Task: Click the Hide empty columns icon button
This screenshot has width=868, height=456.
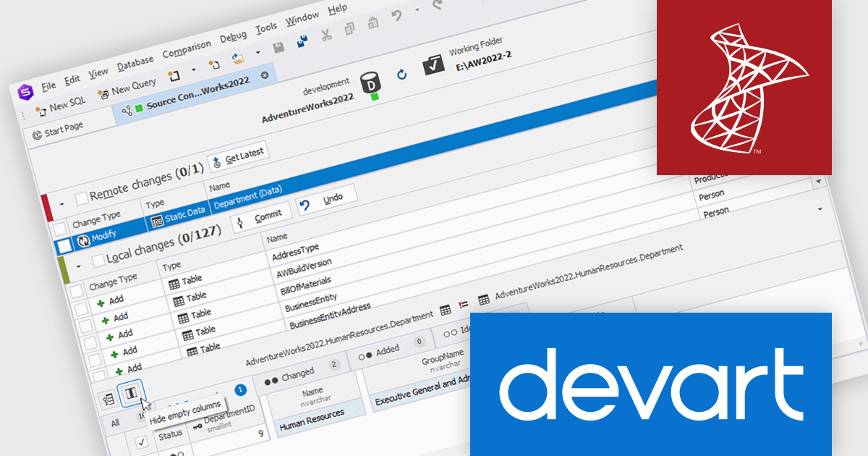Action: (x=131, y=392)
